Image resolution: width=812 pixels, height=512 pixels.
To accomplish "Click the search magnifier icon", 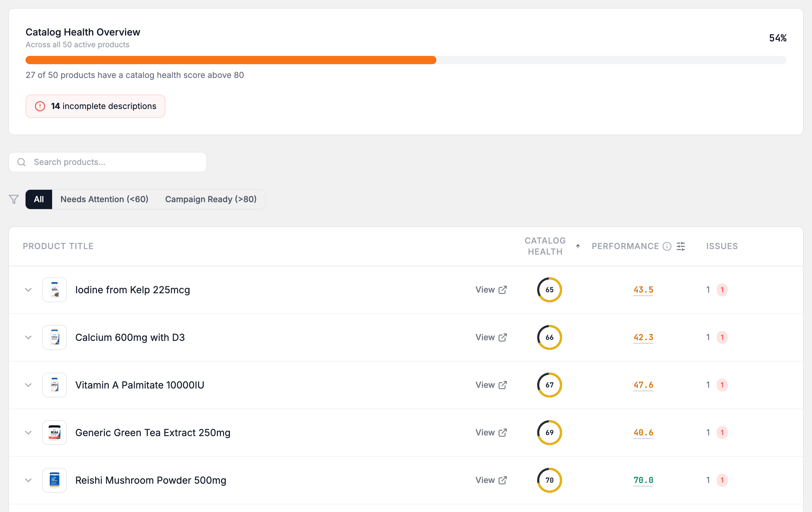I will click(21, 162).
